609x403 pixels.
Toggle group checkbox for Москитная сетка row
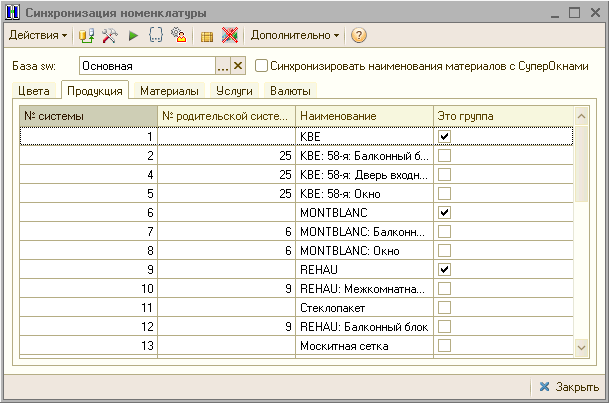[444, 346]
